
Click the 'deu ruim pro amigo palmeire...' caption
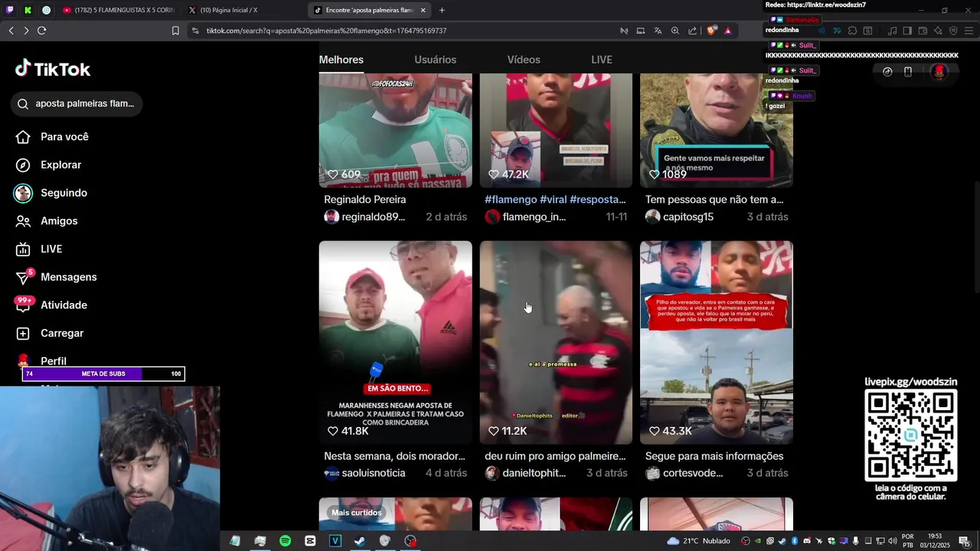click(555, 456)
